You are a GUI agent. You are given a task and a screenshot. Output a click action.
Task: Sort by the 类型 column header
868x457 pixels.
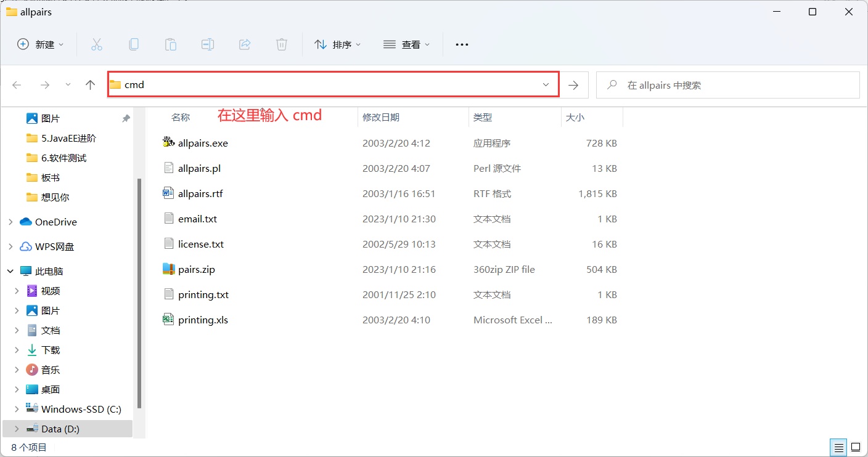(483, 117)
